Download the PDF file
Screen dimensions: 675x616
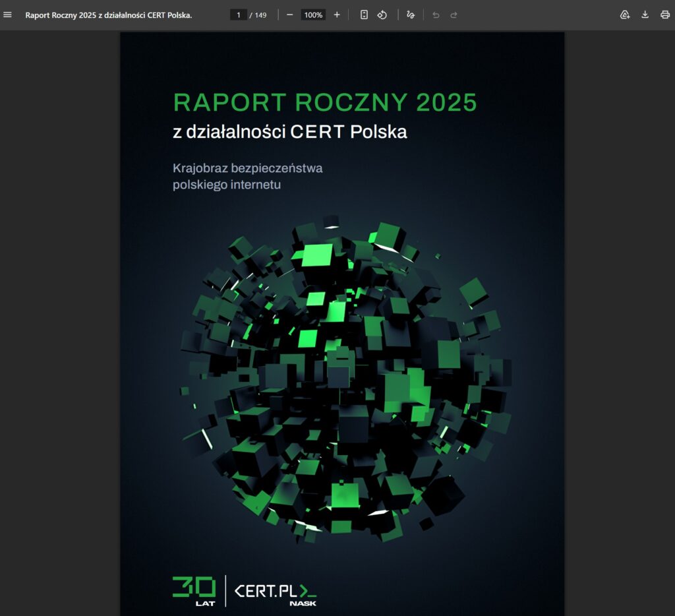(645, 15)
